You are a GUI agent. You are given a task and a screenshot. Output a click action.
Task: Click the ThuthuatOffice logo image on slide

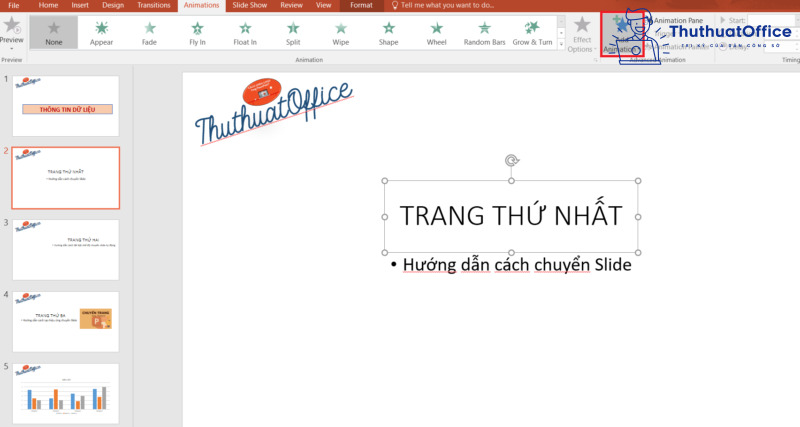click(273, 112)
